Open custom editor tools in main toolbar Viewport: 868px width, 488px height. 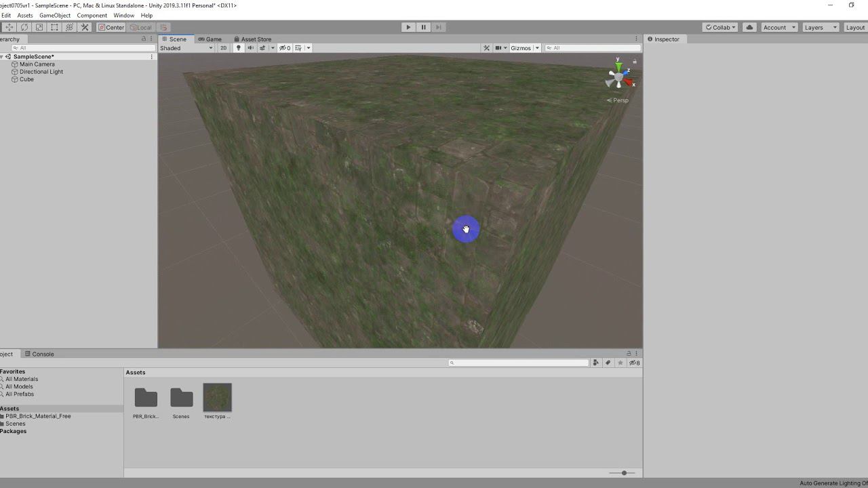85,27
